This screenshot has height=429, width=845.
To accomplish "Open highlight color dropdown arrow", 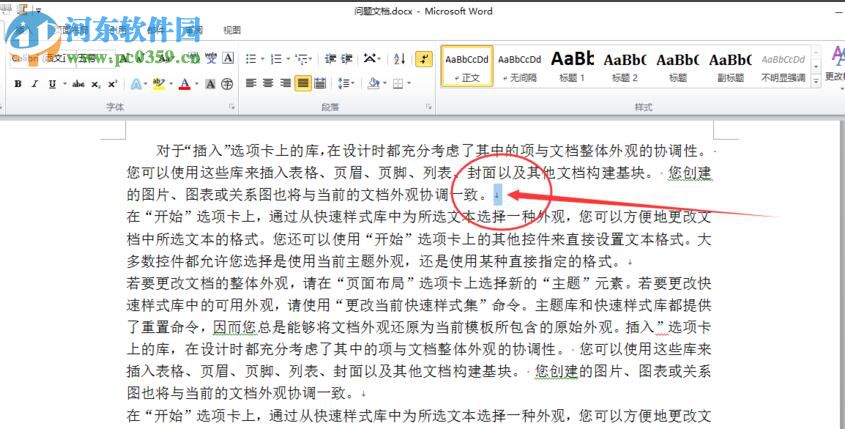I will pos(170,84).
